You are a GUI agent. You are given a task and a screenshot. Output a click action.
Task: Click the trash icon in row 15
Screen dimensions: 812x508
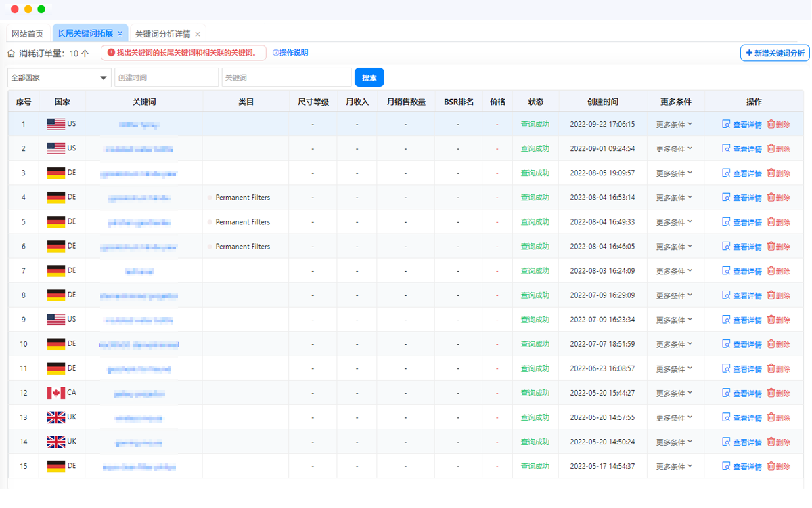[771, 467]
